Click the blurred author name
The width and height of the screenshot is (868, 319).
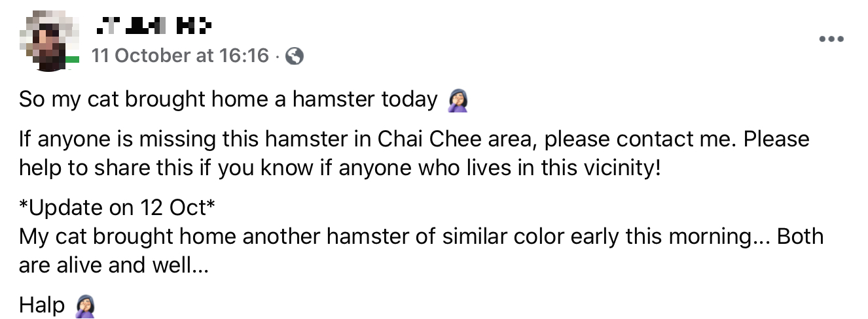154,27
